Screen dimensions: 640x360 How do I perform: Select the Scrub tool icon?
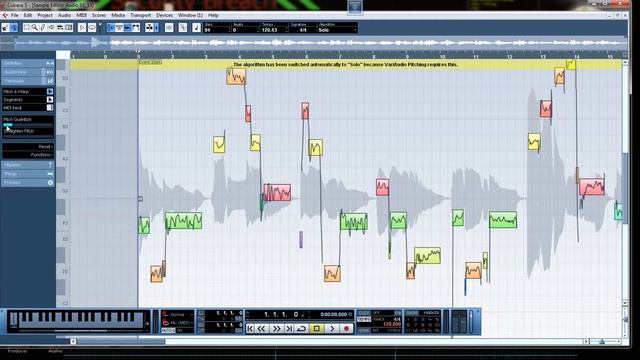[60, 28]
